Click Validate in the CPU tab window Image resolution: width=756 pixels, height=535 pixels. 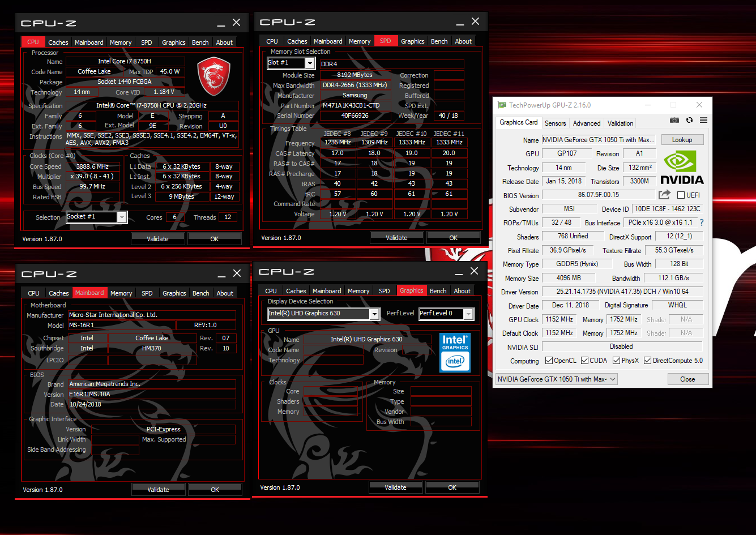pyautogui.click(x=157, y=239)
